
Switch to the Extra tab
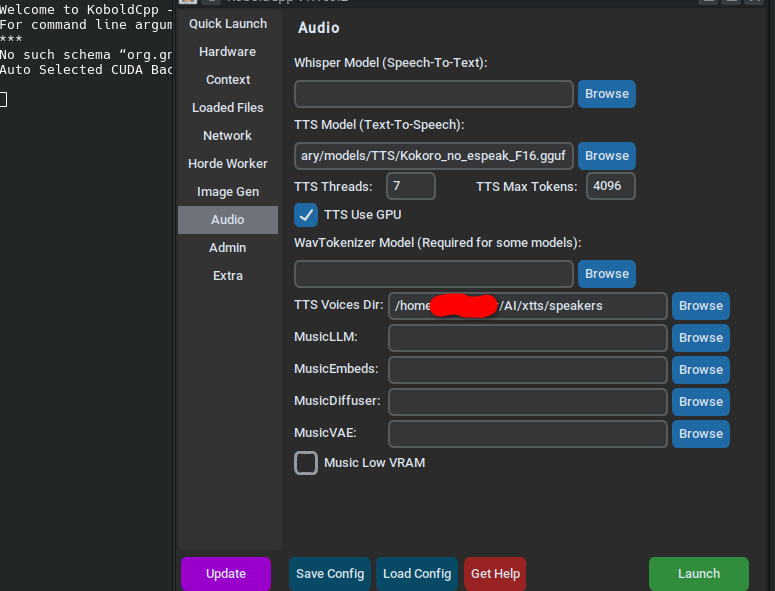(228, 276)
